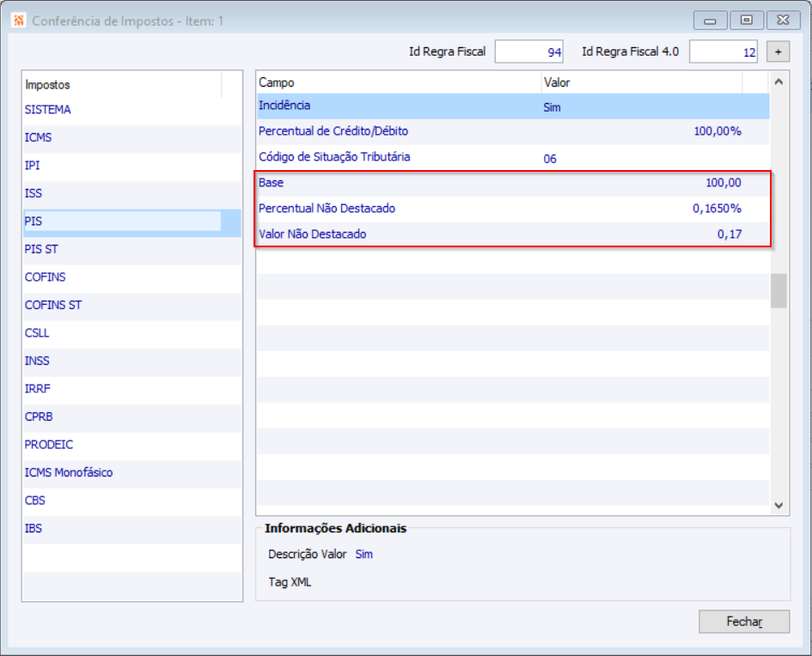Select CPRB in the Impostos list
Viewport: 812px width, 656px height.
(132, 417)
